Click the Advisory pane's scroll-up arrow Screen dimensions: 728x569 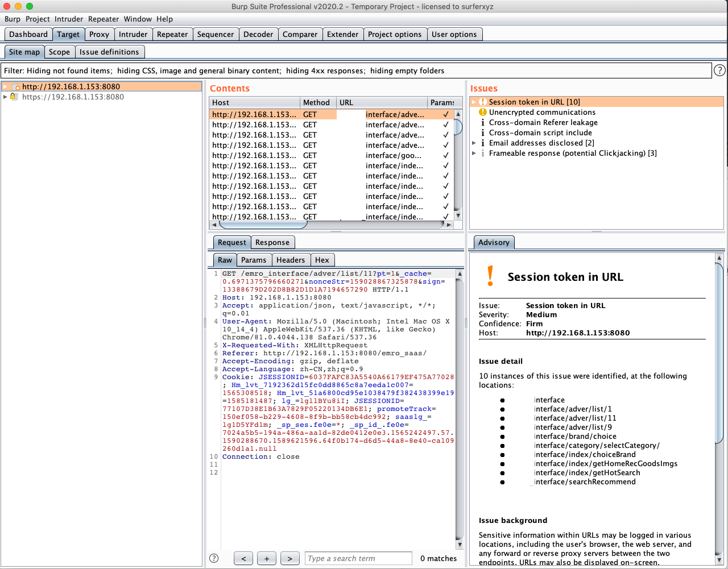point(719,257)
